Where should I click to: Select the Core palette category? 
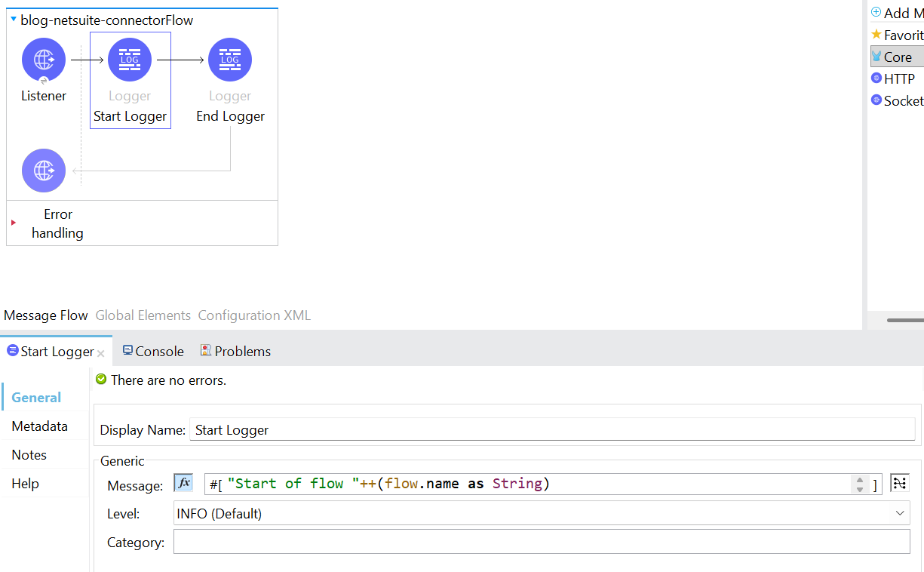pyautogui.click(x=897, y=57)
